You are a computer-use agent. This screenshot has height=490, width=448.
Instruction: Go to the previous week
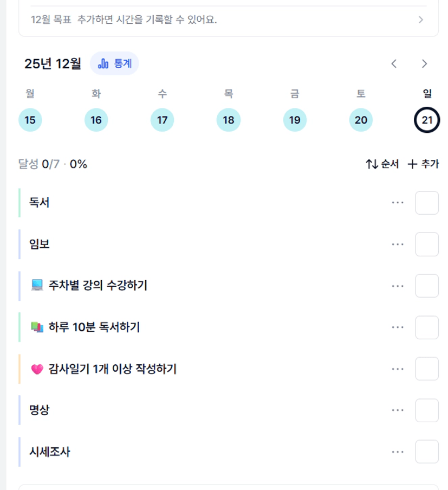click(x=394, y=63)
